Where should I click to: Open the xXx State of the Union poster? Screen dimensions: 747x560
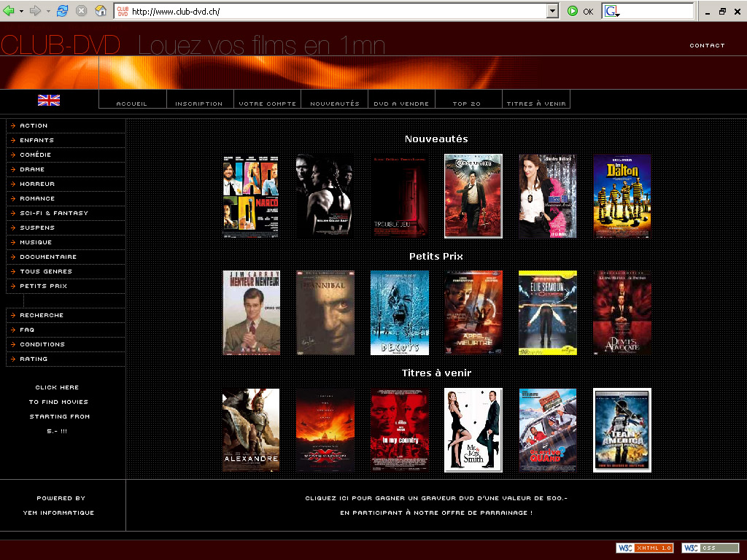325,430
